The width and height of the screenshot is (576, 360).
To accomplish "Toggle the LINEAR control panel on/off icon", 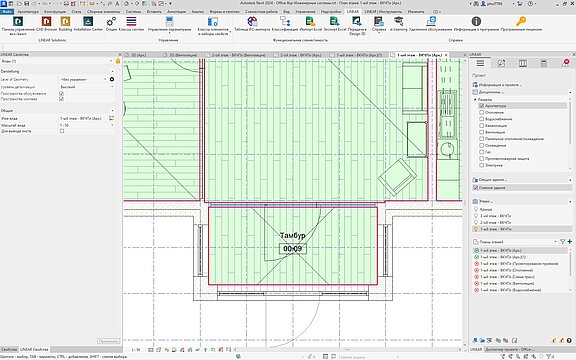I will click(x=18, y=22).
